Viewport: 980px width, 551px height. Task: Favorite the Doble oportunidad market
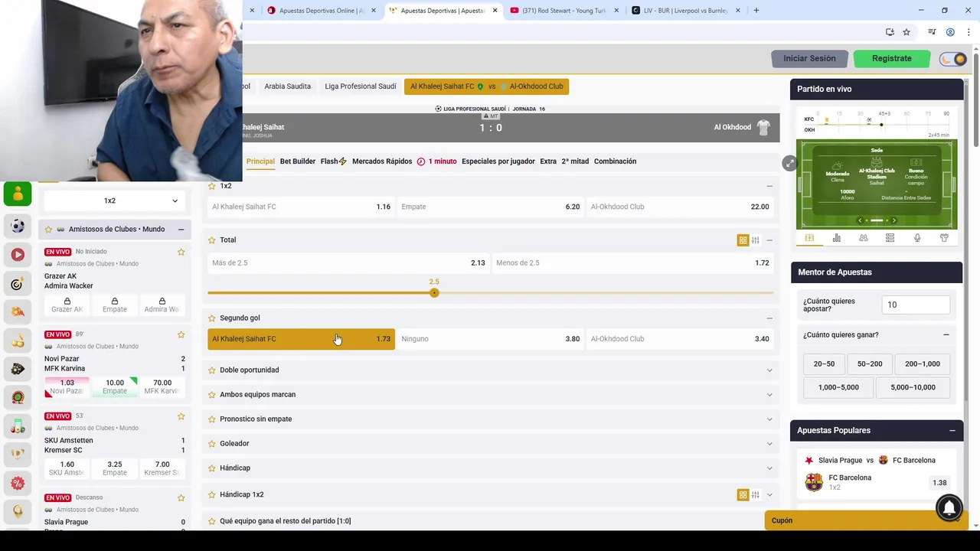212,370
